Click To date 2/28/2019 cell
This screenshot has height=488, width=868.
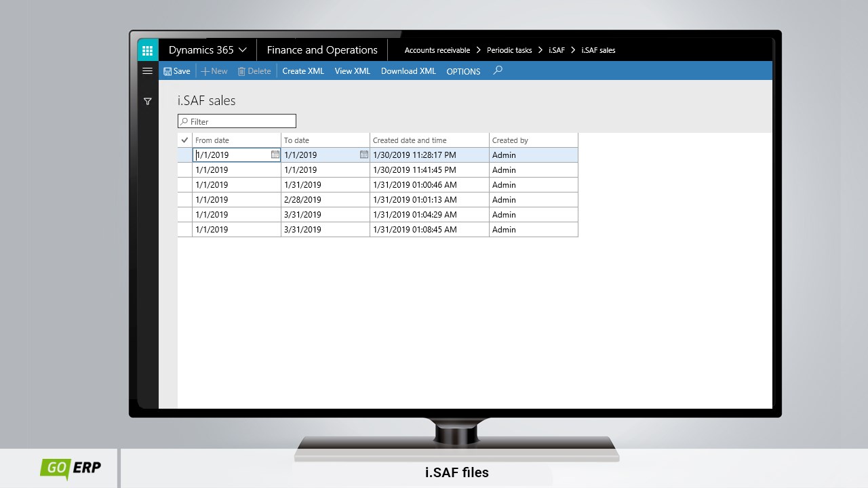coord(325,199)
